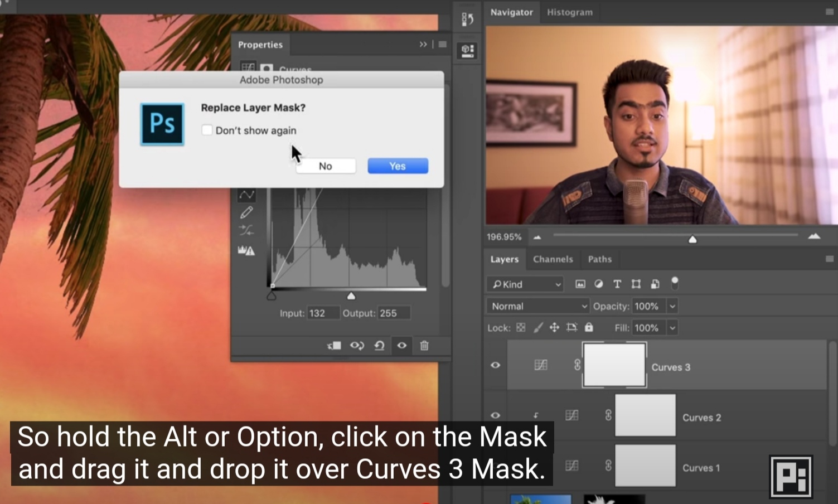Switch to the Channels tab
This screenshot has height=504, width=838.
[x=553, y=259]
